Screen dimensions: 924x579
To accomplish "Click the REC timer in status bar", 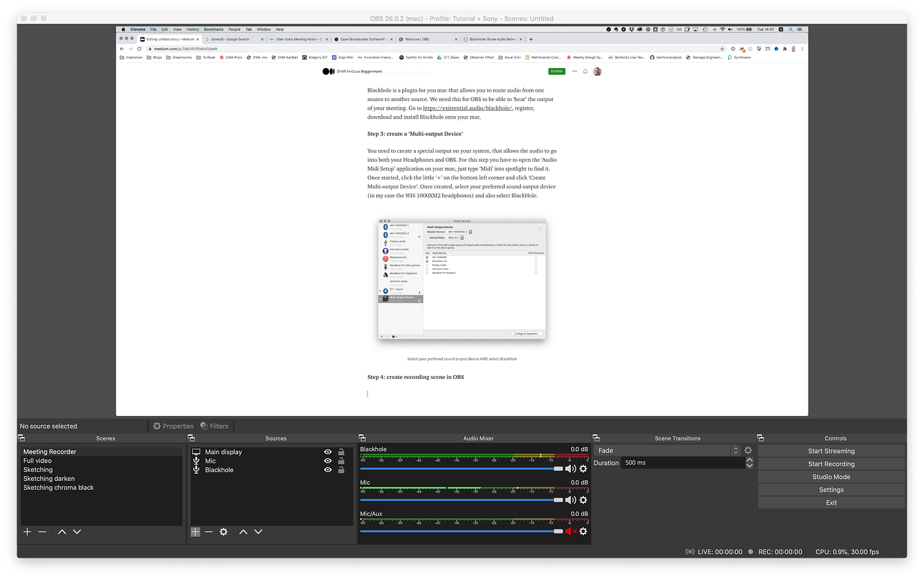I will (780, 552).
